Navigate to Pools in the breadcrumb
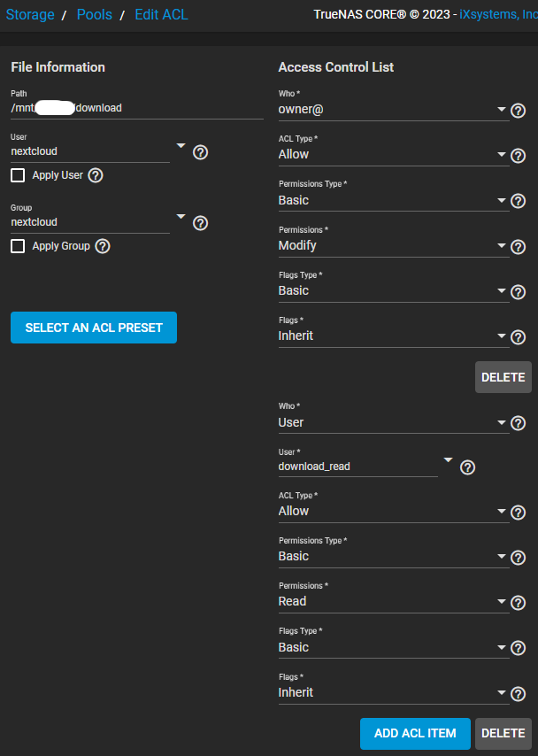 (x=95, y=15)
